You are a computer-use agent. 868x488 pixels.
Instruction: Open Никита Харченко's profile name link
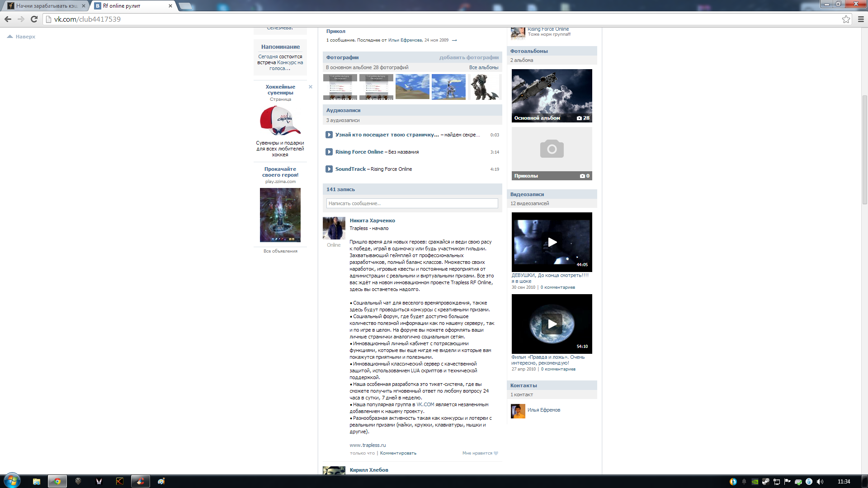pyautogui.click(x=372, y=221)
